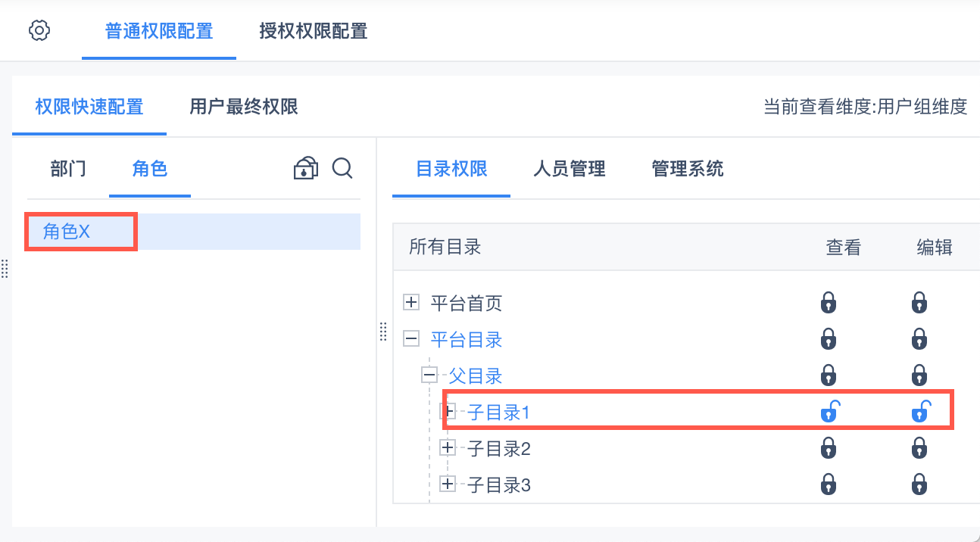Disable edit permission for 子目录1
Image resolution: width=980 pixels, height=542 pixels.
pyautogui.click(x=919, y=412)
